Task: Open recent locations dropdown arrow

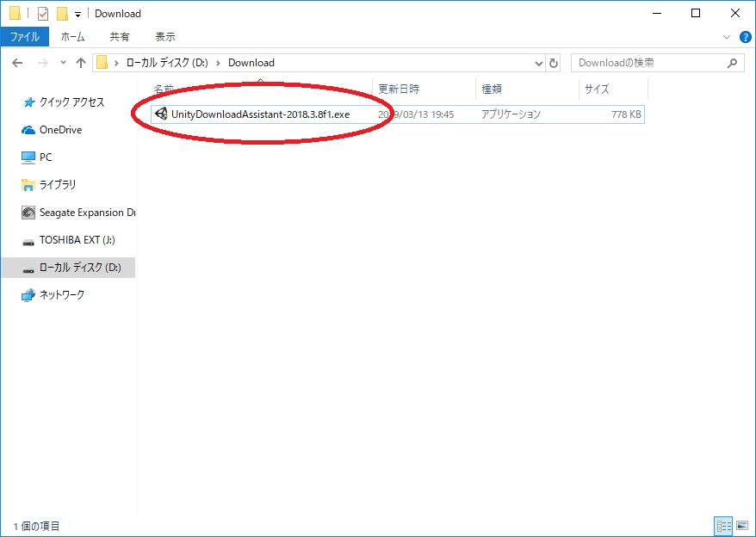Action: click(x=63, y=63)
